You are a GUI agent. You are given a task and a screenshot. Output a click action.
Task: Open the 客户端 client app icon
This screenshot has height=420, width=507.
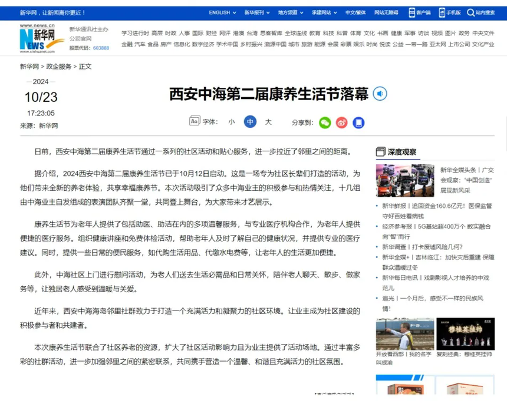click(411, 12)
